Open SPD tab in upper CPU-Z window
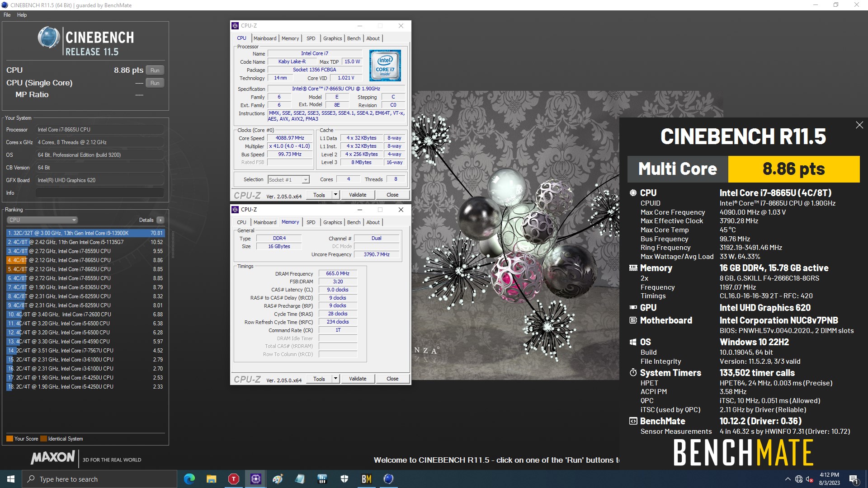The width and height of the screenshot is (868, 488). tap(311, 38)
